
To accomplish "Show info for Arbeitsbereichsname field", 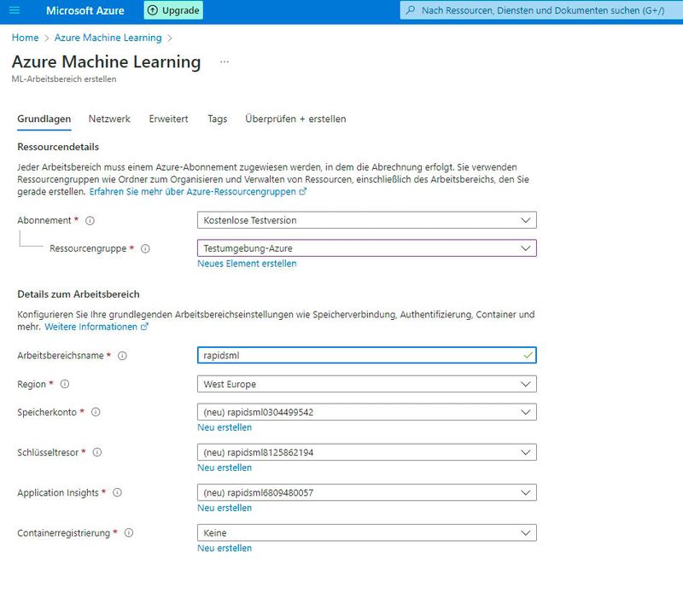I will pos(122,356).
